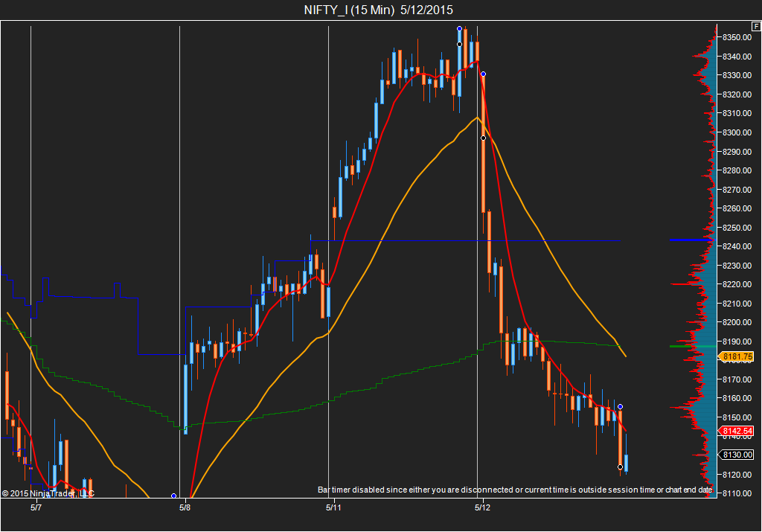Click the 8270.00 price axis label
Screen dimensions: 762x532
[737, 190]
